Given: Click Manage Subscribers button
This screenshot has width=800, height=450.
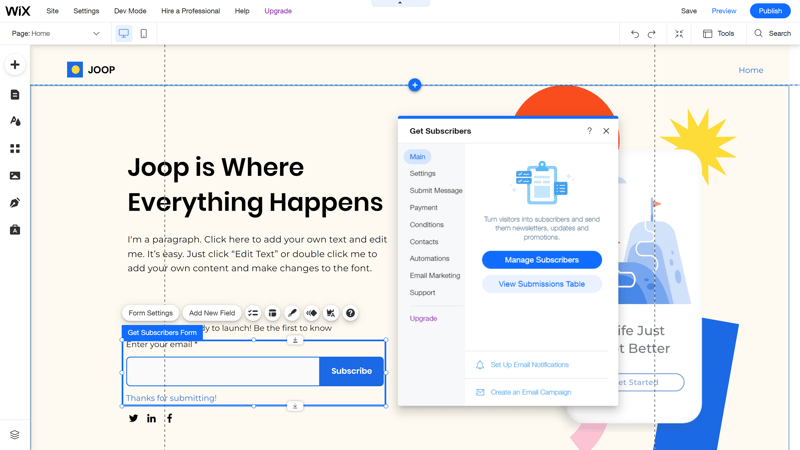Looking at the screenshot, I should (542, 260).
